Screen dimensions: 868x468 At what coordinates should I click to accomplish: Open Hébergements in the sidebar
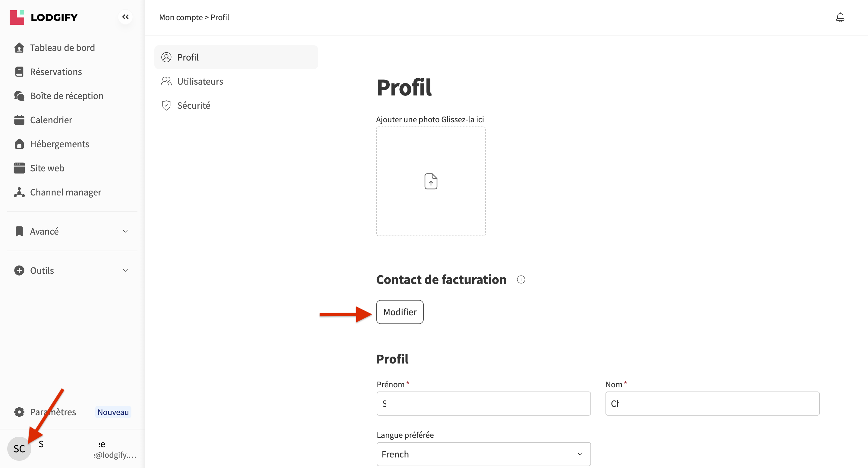click(59, 144)
